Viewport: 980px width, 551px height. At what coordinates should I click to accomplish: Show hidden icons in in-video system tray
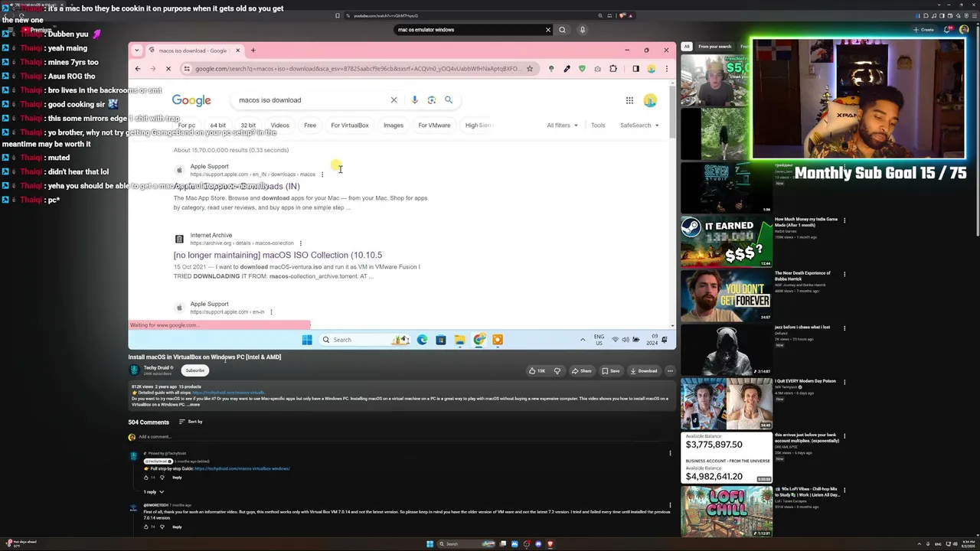click(583, 340)
